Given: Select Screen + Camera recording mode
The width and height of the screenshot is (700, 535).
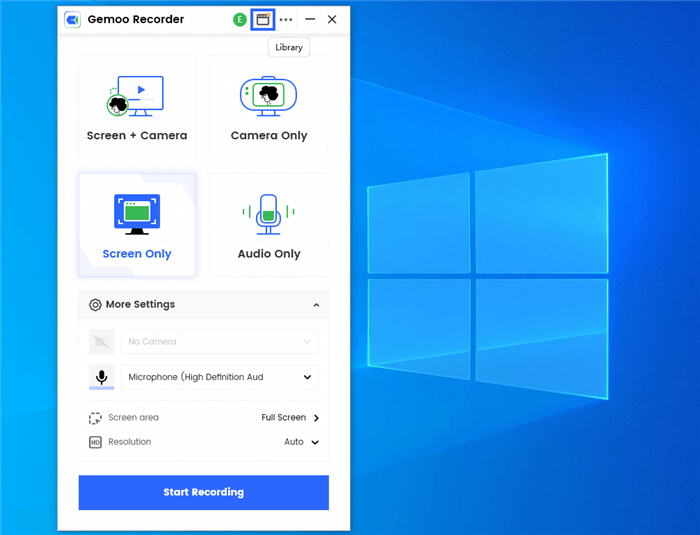Looking at the screenshot, I should 137,107.
